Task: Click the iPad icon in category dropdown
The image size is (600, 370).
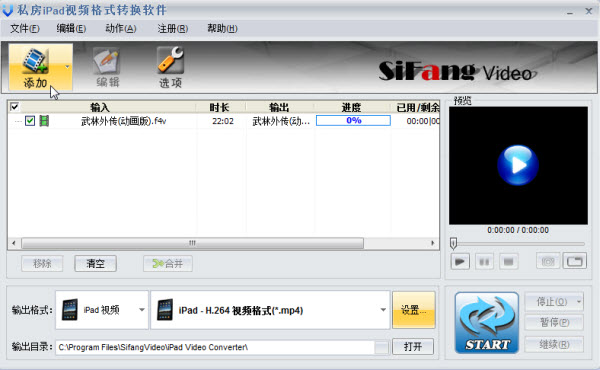Action: tap(70, 310)
